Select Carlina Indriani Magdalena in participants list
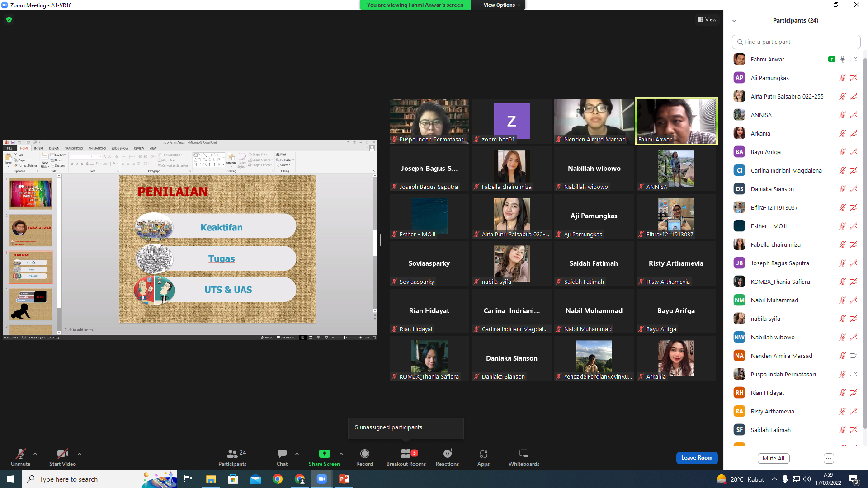This screenshot has width=868, height=488. [796, 170]
